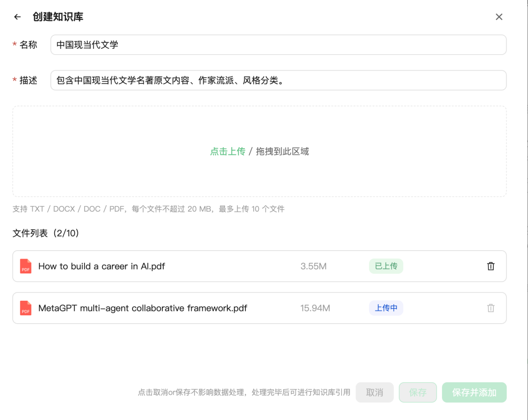Click the 上传中 status badge
The image size is (528, 420).
(386, 309)
